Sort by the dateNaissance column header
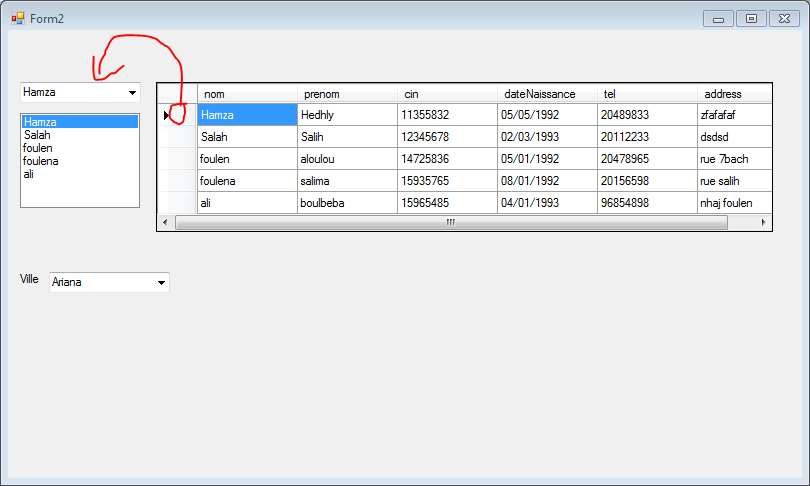This screenshot has height=486, width=810. point(548,94)
